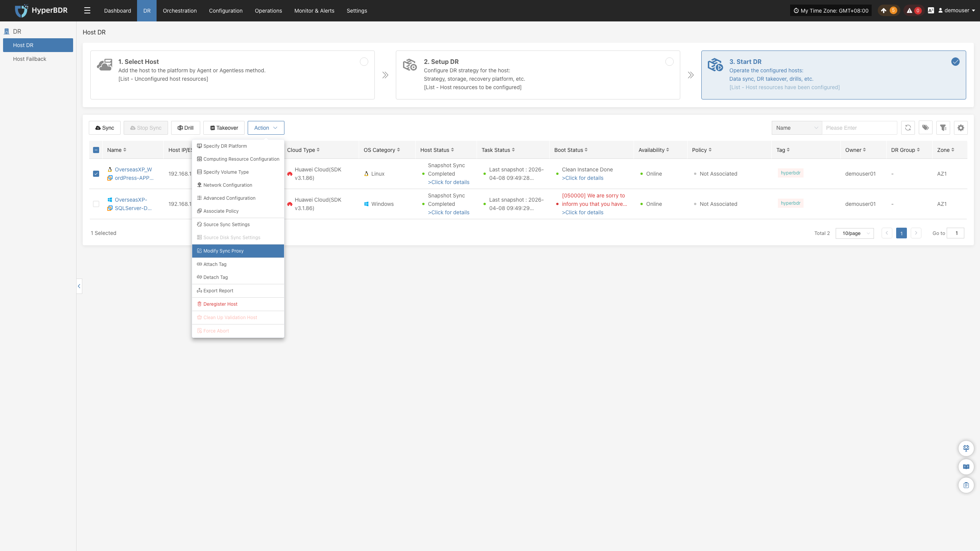
Task: Open the alerts warning triangle icon
Action: pos(910,11)
